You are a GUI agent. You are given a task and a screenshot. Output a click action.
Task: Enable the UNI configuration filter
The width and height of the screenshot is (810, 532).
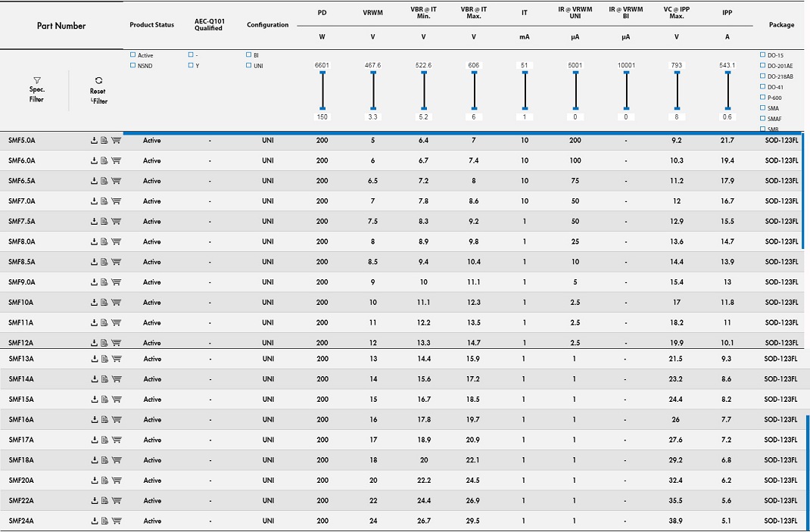click(x=248, y=66)
